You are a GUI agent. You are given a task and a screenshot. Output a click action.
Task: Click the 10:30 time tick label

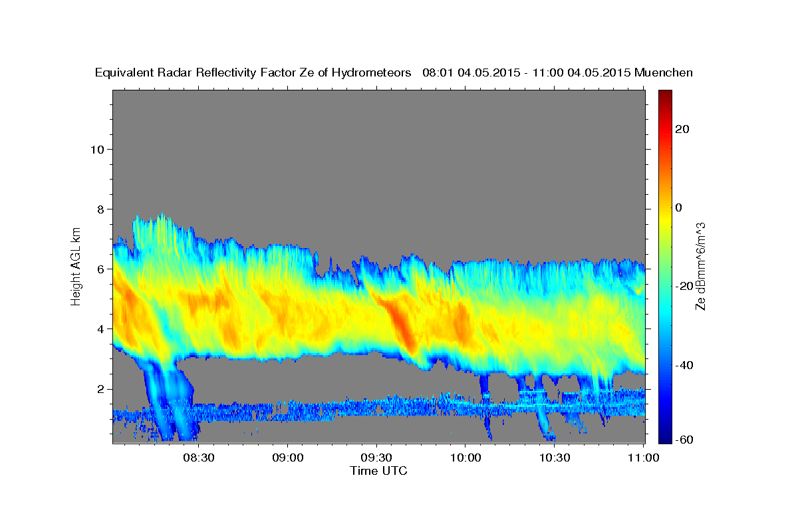pos(555,458)
